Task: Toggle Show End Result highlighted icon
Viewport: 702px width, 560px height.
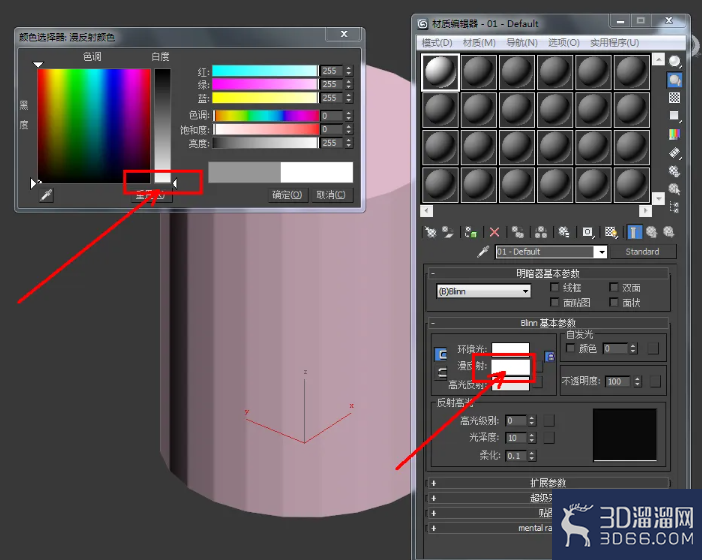Action: point(634,232)
